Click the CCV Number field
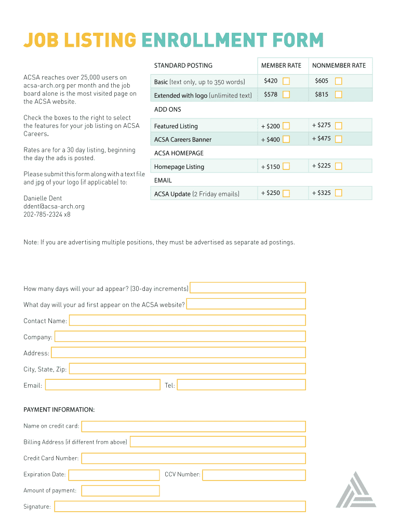 click(x=254, y=475)
